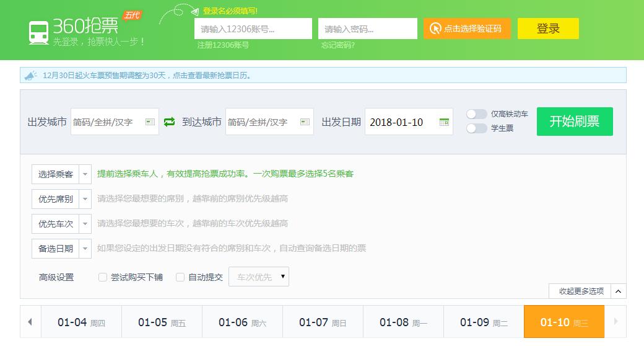Select the 01-07 周日 date tab
Image resolution: width=644 pixels, height=346 pixels.
(323, 322)
